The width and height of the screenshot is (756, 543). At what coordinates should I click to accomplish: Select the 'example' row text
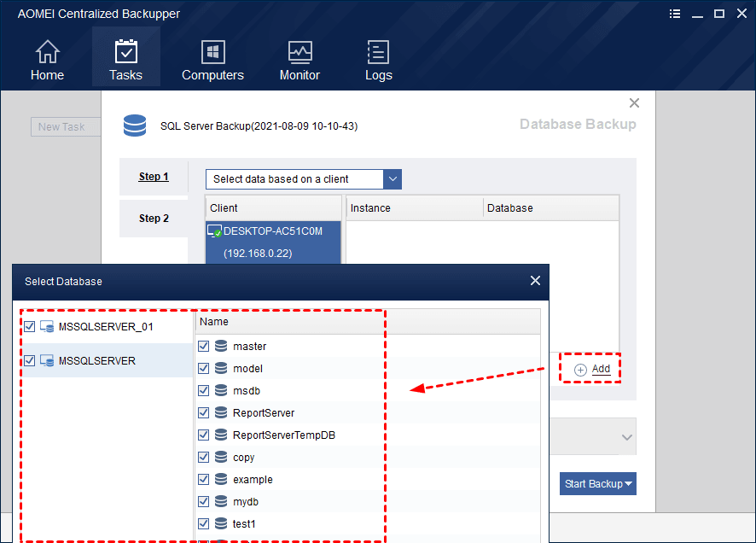tap(253, 479)
